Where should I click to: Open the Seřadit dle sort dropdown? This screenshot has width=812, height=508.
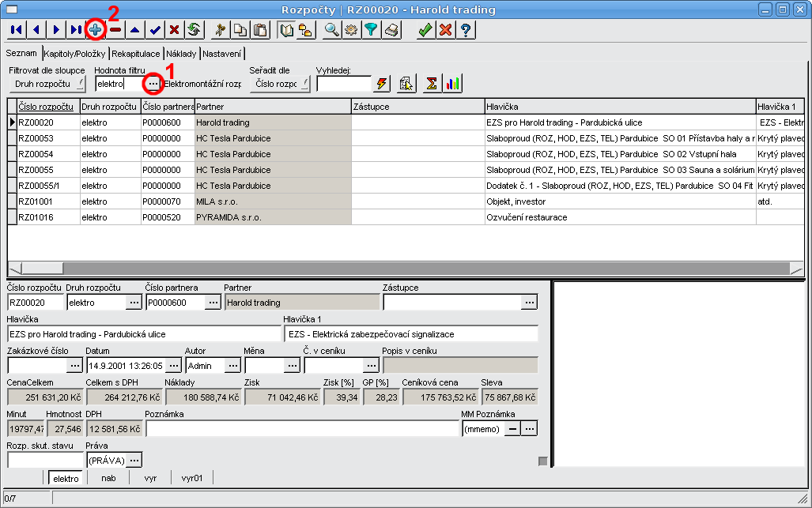click(279, 84)
